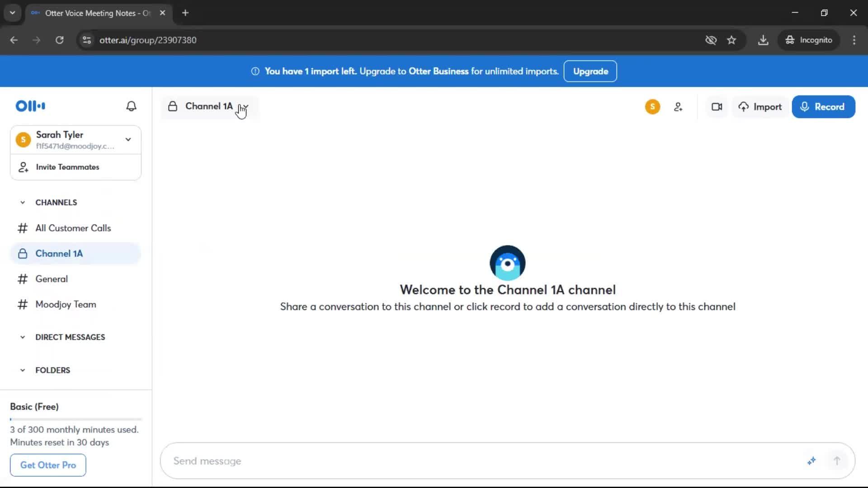Click the Sarah Tyler profile avatar
The image size is (868, 488).
coord(23,140)
